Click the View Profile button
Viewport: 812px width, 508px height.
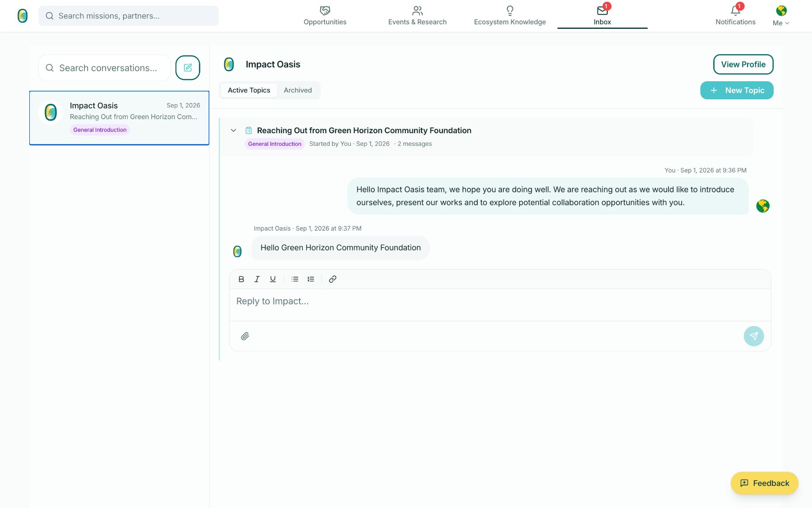point(743,65)
